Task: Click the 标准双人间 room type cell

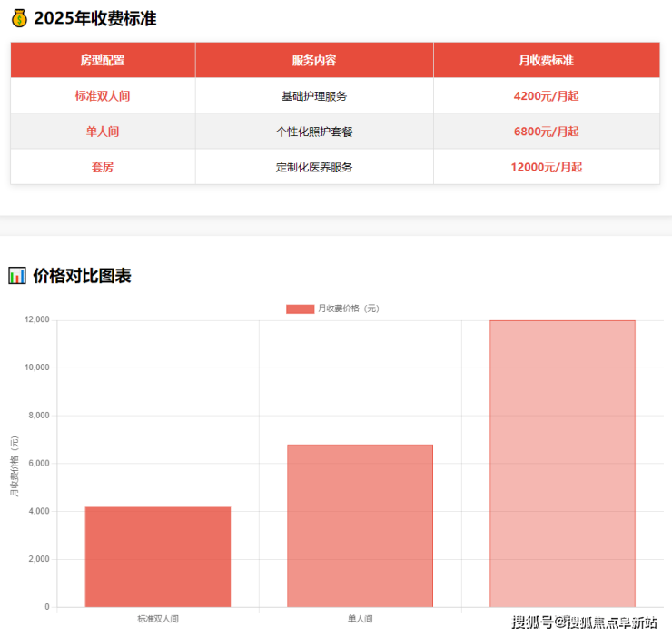Action: tap(103, 95)
